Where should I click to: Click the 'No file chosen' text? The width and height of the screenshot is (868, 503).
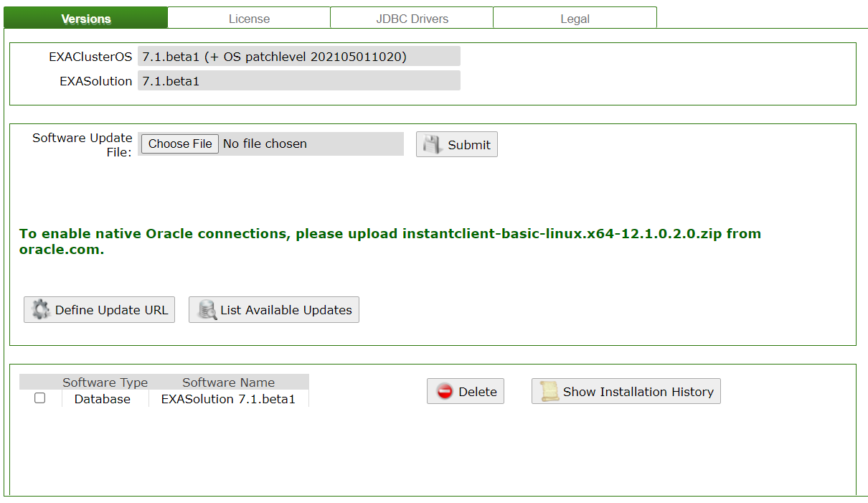click(x=265, y=144)
